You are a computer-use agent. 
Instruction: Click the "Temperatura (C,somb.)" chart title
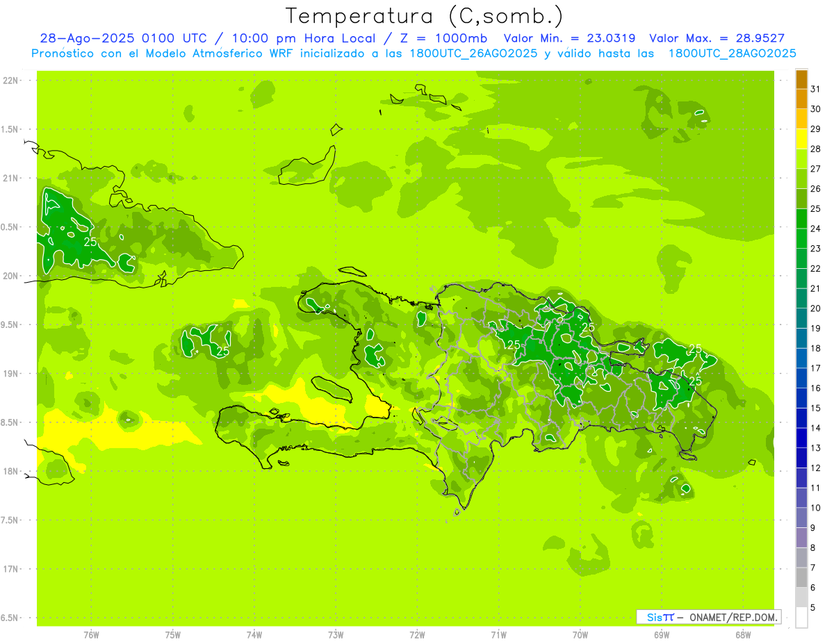(x=425, y=16)
